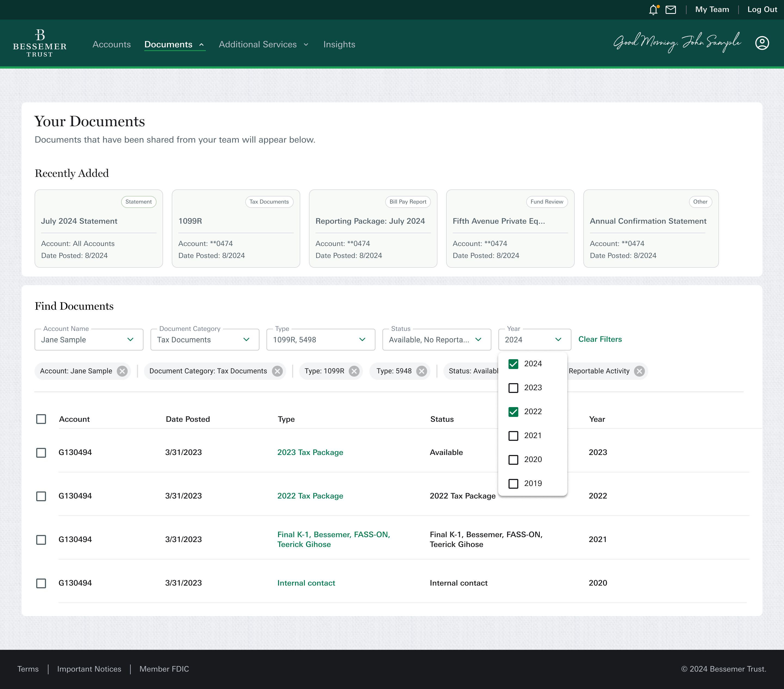Go to the Insights tab
This screenshot has width=784, height=689.
(339, 44)
